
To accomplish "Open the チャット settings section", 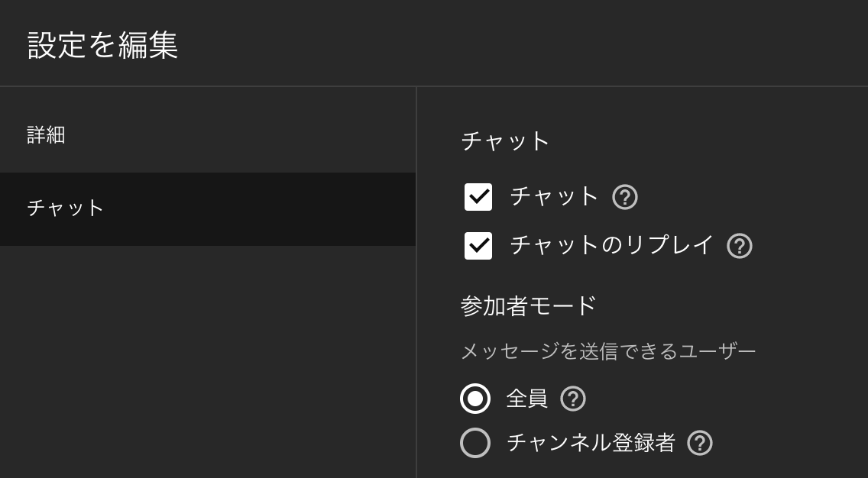I will point(66,207).
